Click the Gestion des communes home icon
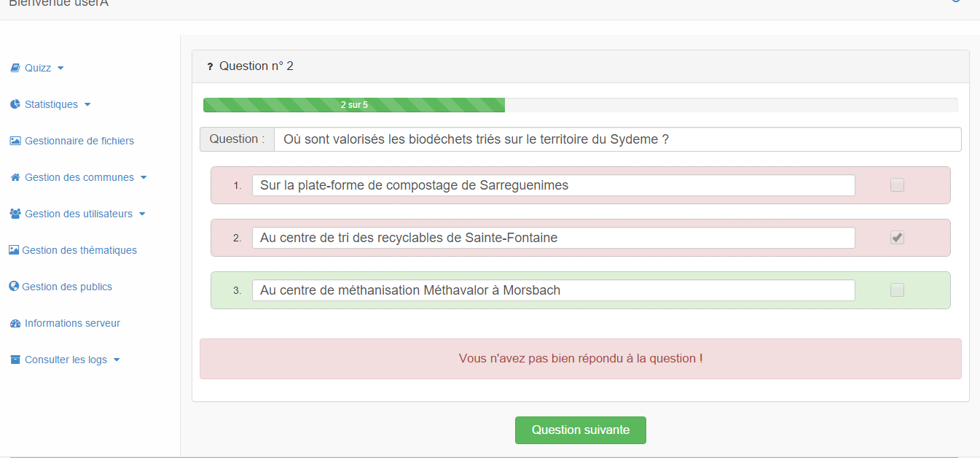The height and width of the screenshot is (458, 980). pyautogui.click(x=15, y=177)
